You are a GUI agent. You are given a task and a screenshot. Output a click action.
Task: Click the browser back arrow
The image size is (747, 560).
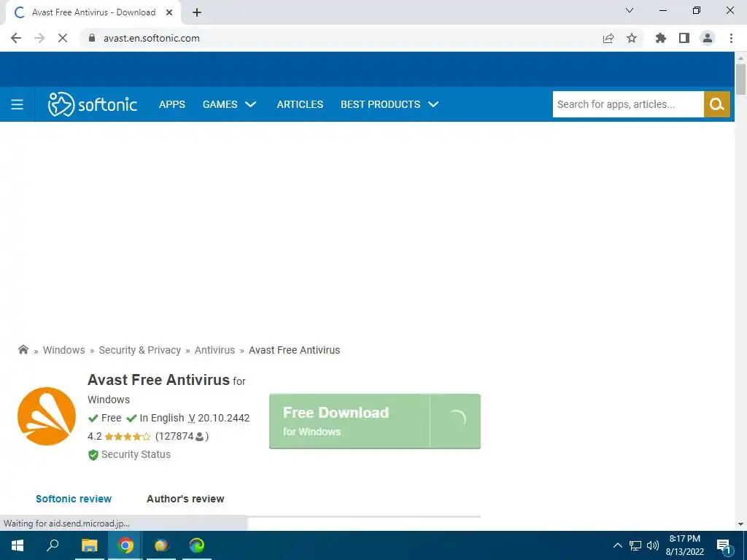point(16,38)
